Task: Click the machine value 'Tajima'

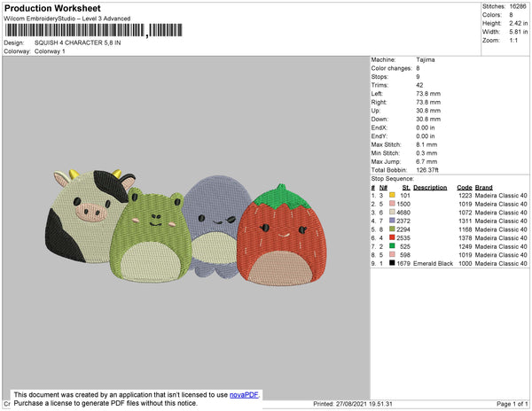Action: (x=426, y=59)
